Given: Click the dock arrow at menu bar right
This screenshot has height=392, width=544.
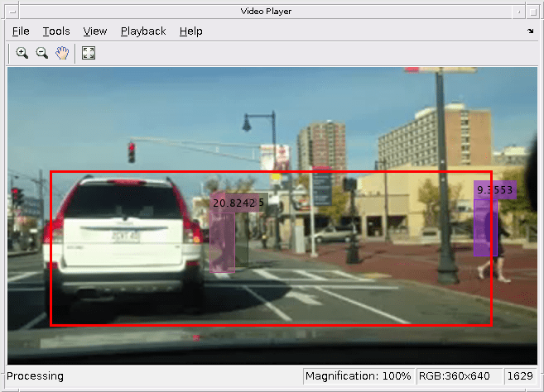Looking at the screenshot, I should 531,31.
